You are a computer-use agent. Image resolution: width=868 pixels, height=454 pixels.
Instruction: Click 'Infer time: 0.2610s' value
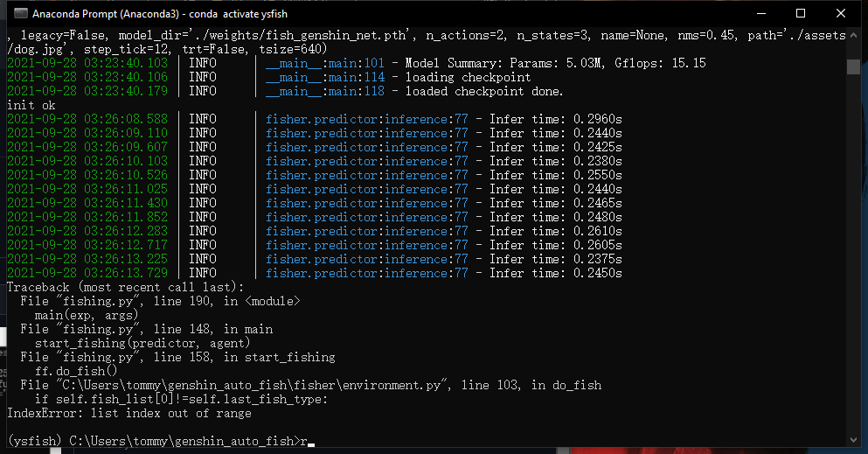[555, 231]
